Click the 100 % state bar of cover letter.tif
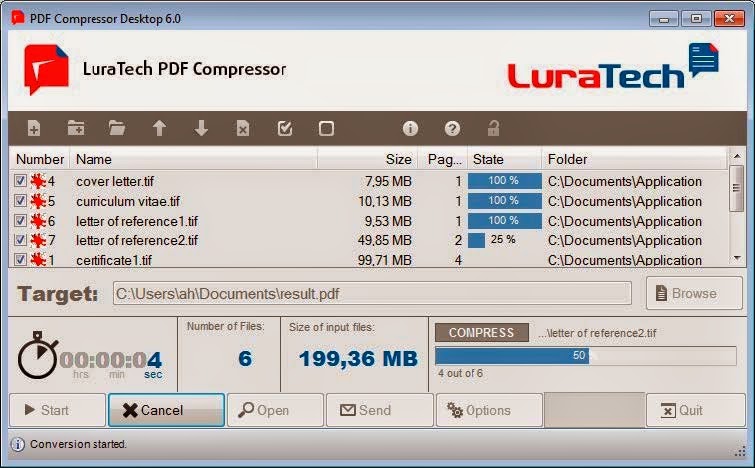This screenshot has width=755, height=468. pos(505,181)
